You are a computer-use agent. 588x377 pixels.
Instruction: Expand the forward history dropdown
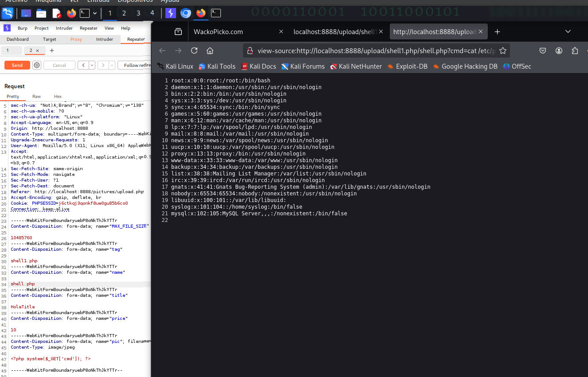[x=112, y=65]
